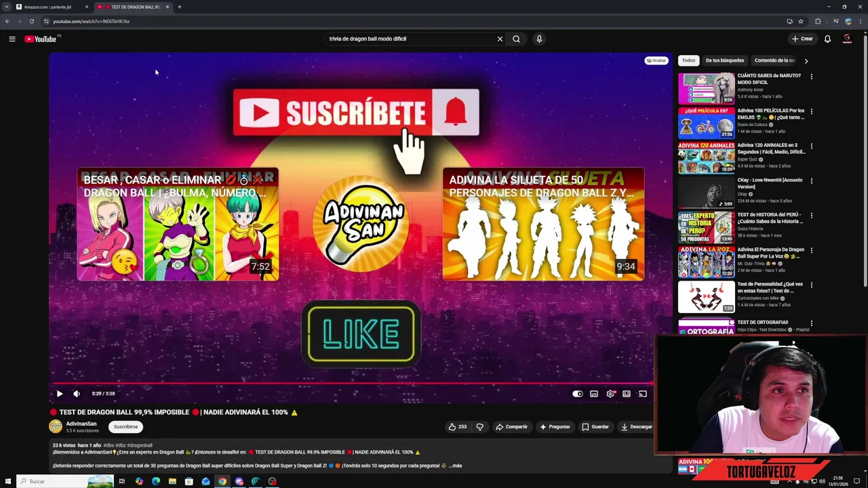Screen dimensions: 868x488
Task: Download video with Descargar button
Action: pyautogui.click(x=636, y=427)
